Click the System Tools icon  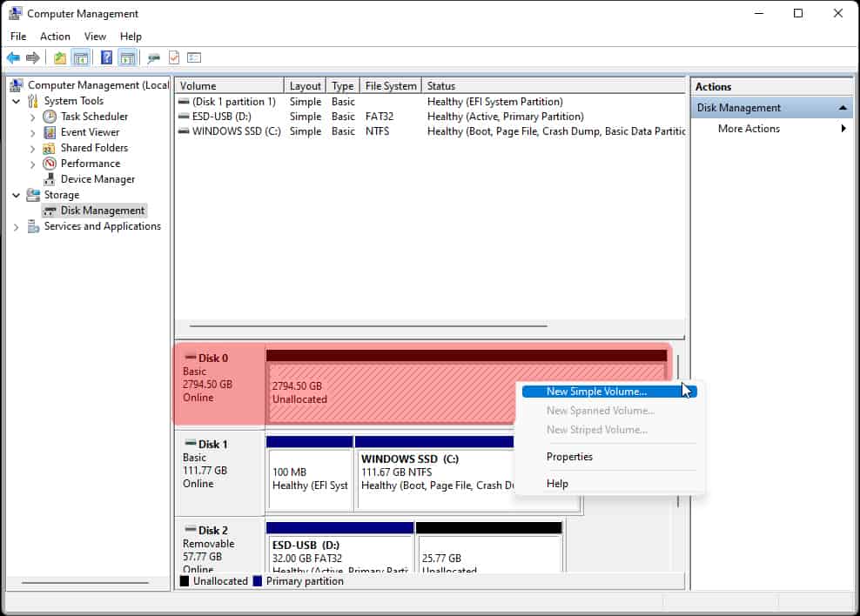pyautogui.click(x=33, y=101)
